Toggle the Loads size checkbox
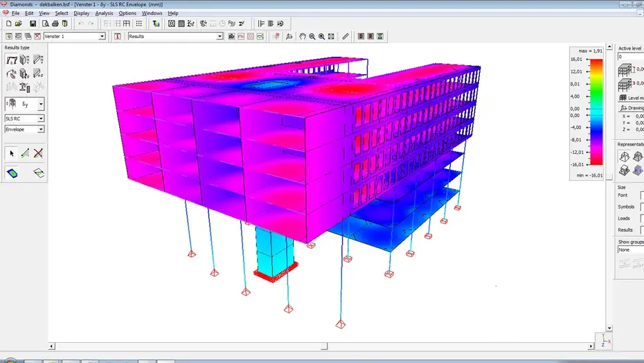 tap(642, 218)
